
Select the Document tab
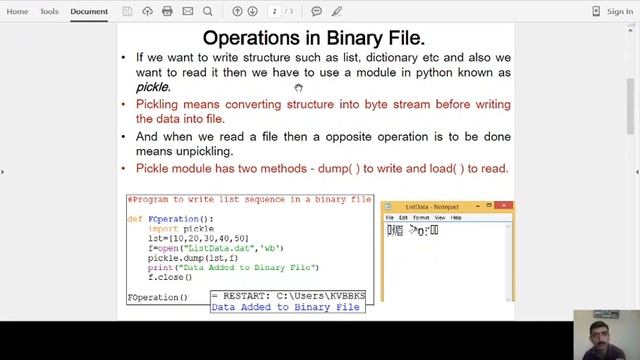(x=89, y=11)
